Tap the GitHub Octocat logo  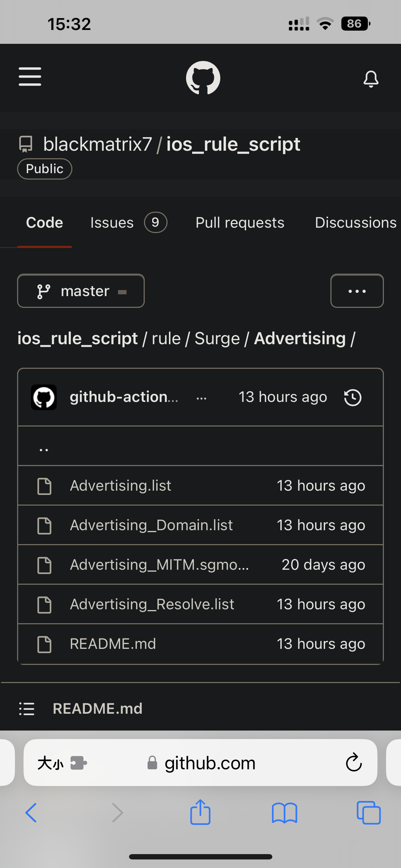pyautogui.click(x=203, y=78)
